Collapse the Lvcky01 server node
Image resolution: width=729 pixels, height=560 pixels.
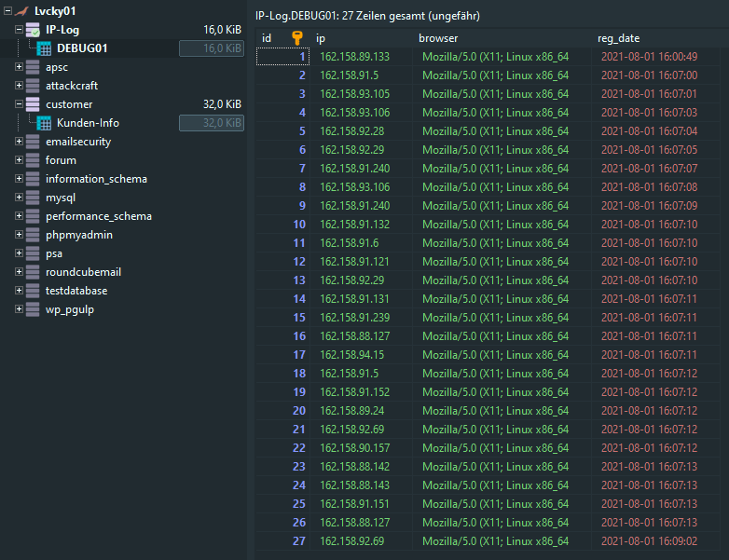click(7, 11)
